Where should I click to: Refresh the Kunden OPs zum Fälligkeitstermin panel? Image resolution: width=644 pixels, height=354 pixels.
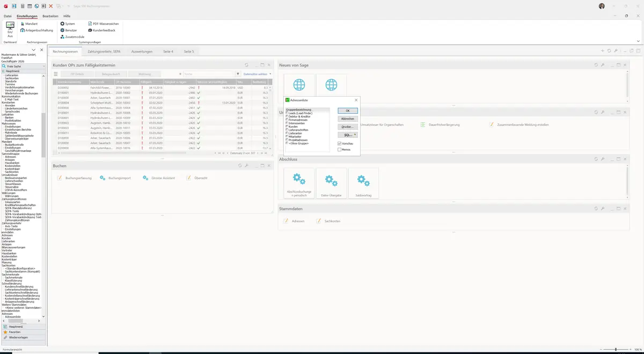coord(246,65)
